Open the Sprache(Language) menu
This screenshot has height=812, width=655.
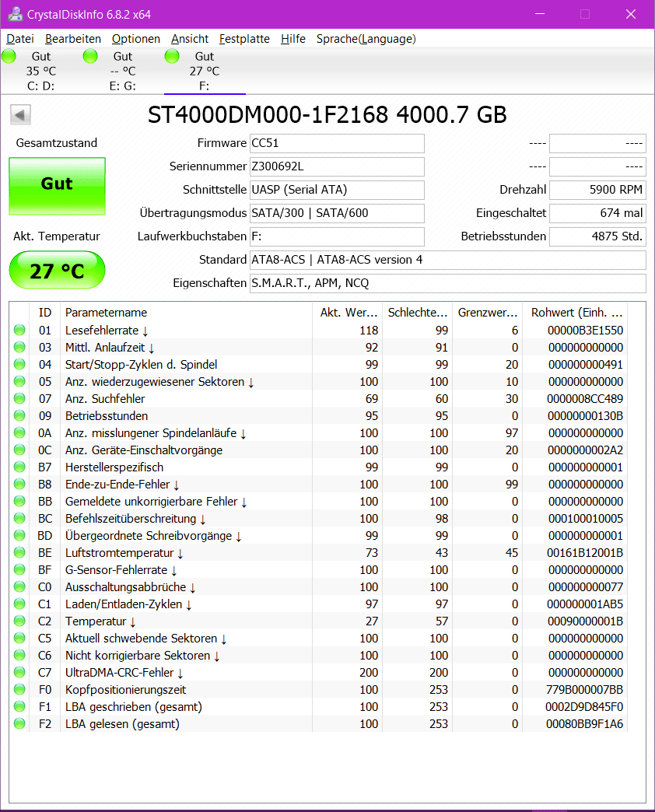(366, 39)
